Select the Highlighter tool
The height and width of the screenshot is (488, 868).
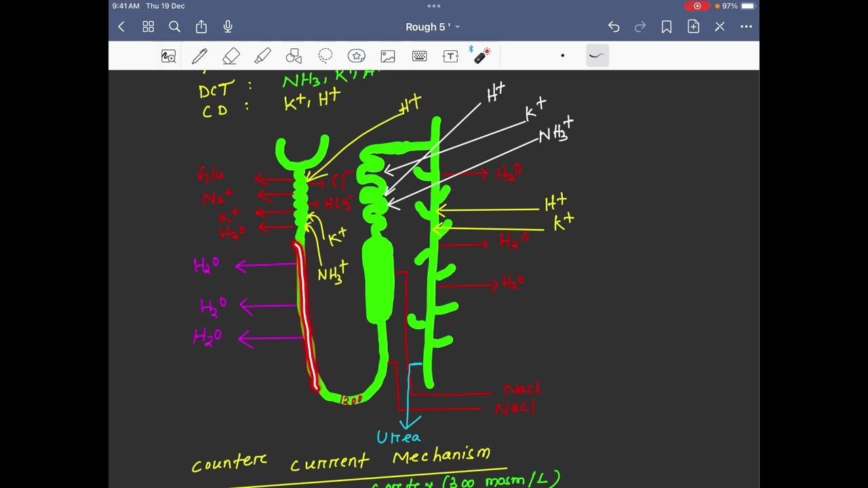point(262,56)
